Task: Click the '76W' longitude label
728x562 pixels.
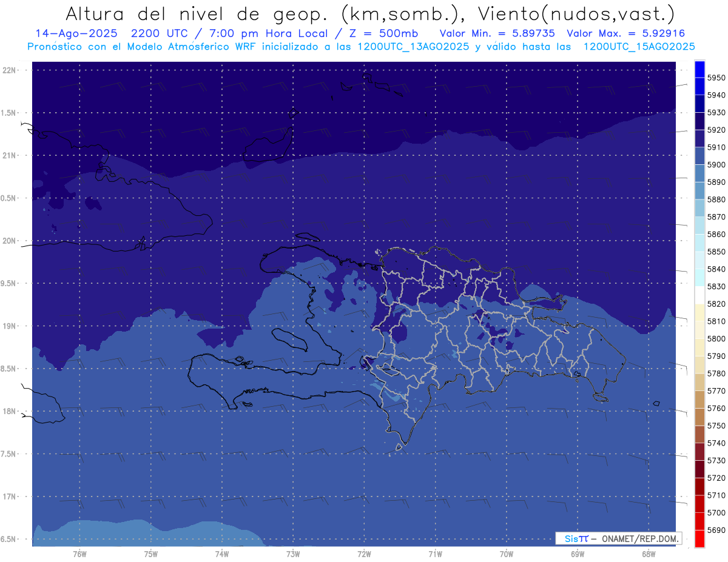Action: 79,554
